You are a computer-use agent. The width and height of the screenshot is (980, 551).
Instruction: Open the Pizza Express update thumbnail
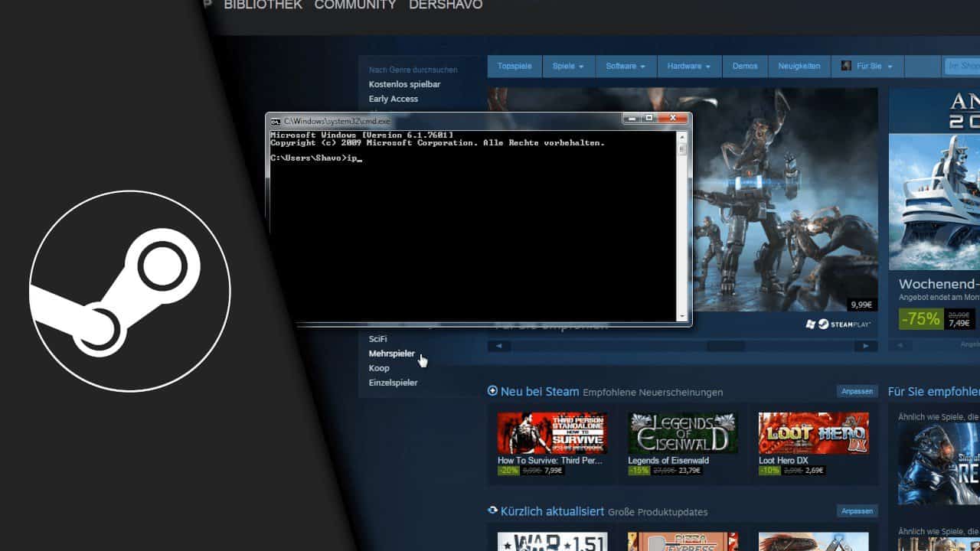[683, 542]
